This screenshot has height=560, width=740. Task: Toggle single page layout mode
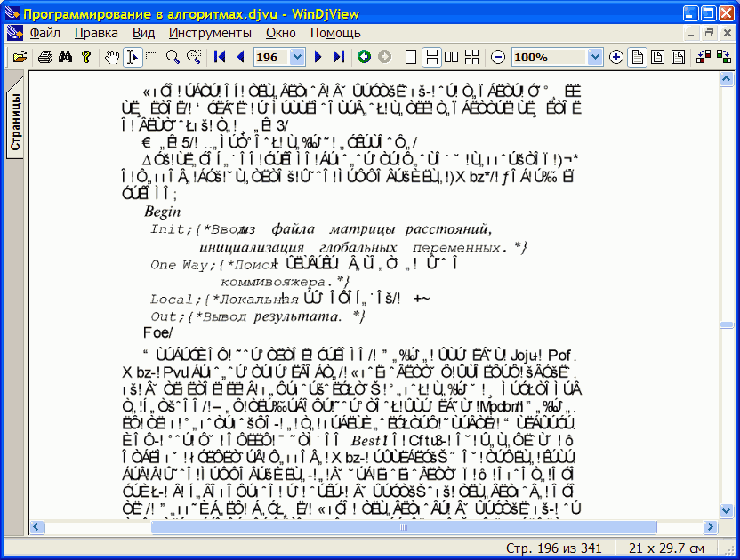pos(411,57)
